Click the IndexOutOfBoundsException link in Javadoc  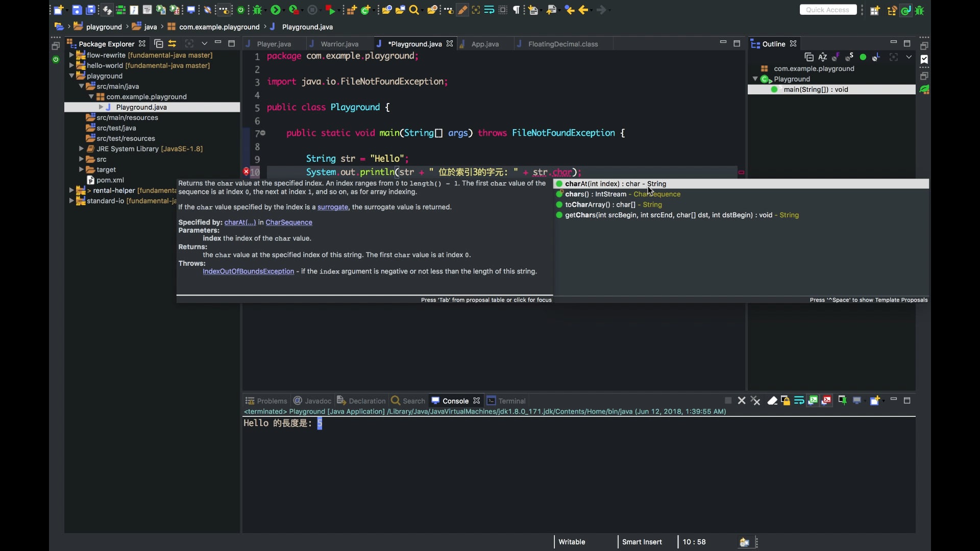click(248, 271)
